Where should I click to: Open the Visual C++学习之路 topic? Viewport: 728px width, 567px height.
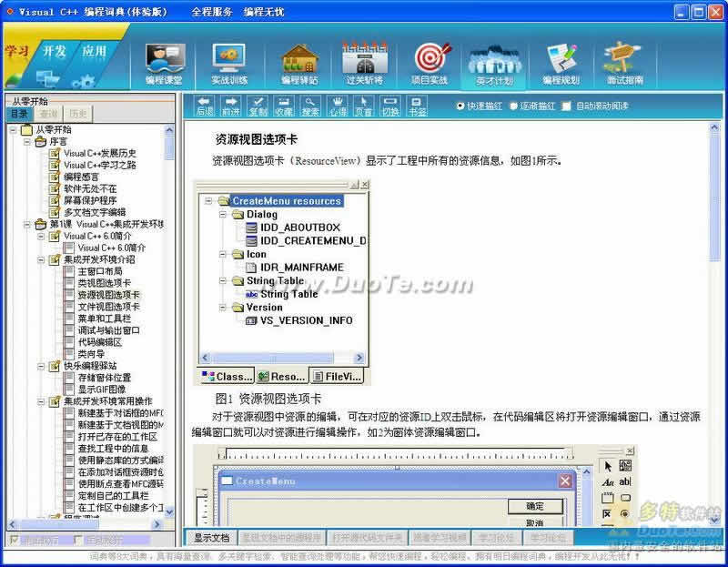click(100, 166)
